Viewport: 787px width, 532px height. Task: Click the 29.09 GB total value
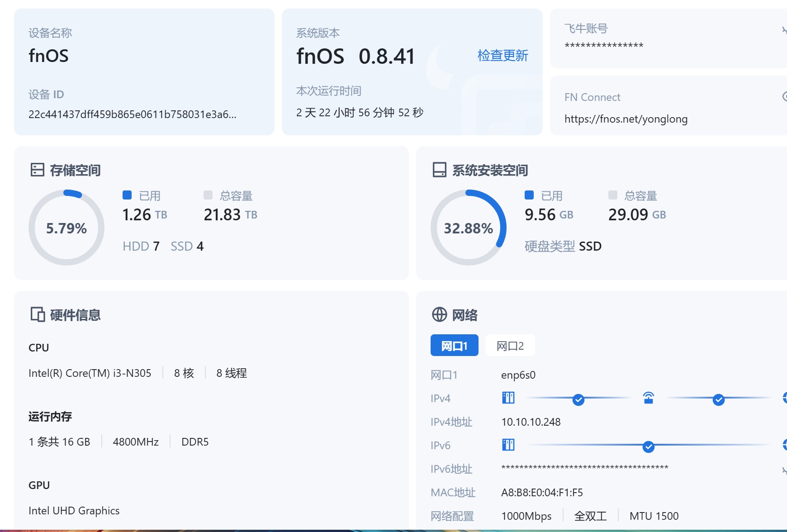point(637,214)
